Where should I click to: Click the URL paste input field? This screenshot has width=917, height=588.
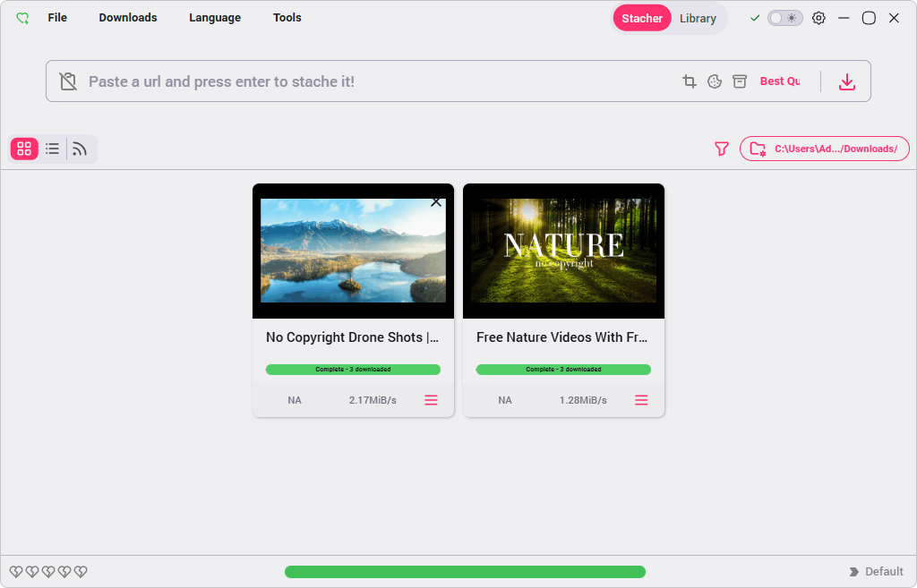point(374,81)
